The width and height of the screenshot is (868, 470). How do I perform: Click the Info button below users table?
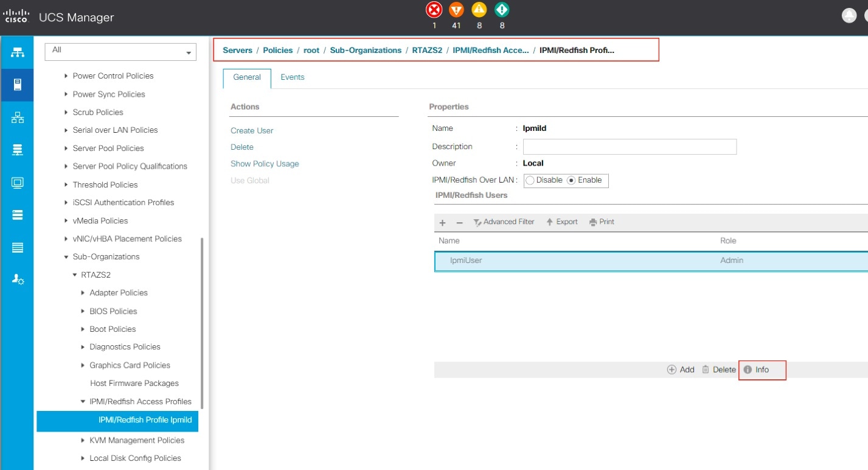756,370
